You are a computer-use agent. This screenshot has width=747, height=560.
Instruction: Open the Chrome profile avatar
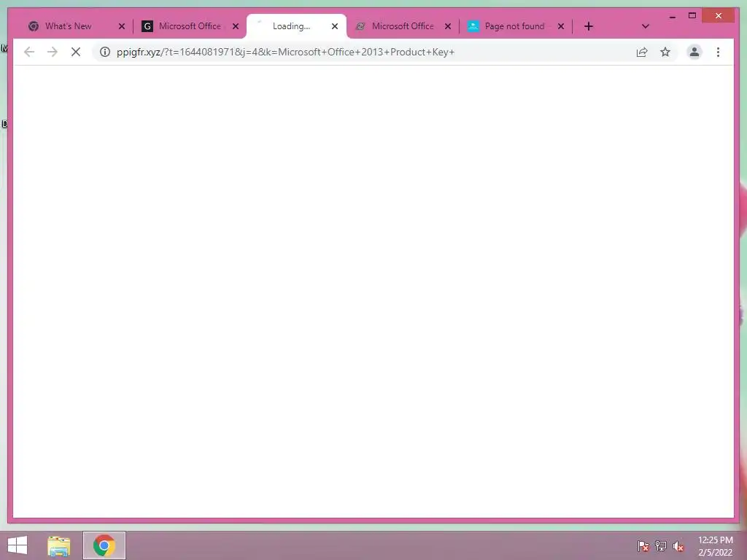[x=694, y=52]
